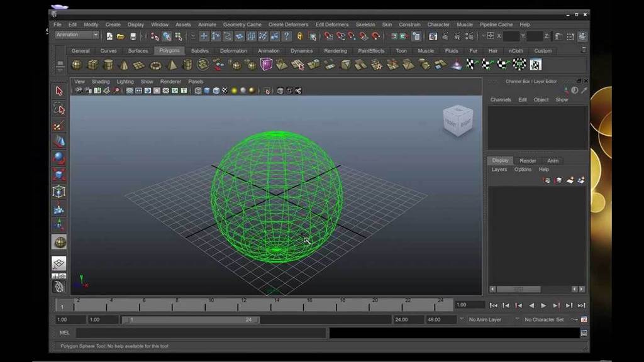The image size is (644, 362).
Task: Pick the Paint Selection tool
Action: tap(59, 124)
